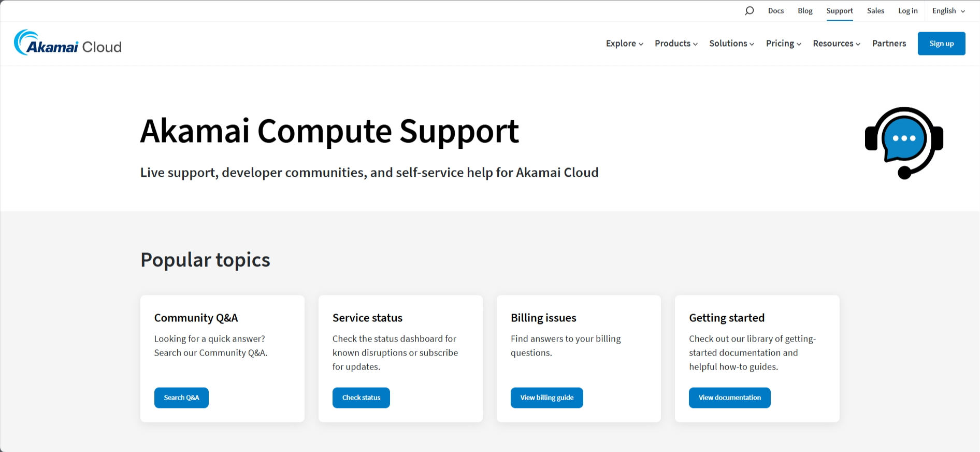Open the Docs link

[776, 11]
